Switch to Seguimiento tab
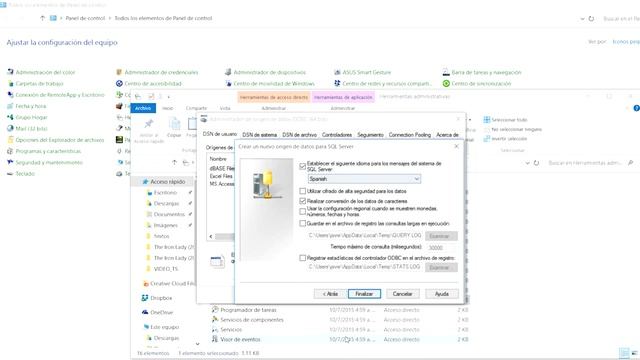Image resolution: width=640 pixels, height=360 pixels. pyautogui.click(x=370, y=135)
